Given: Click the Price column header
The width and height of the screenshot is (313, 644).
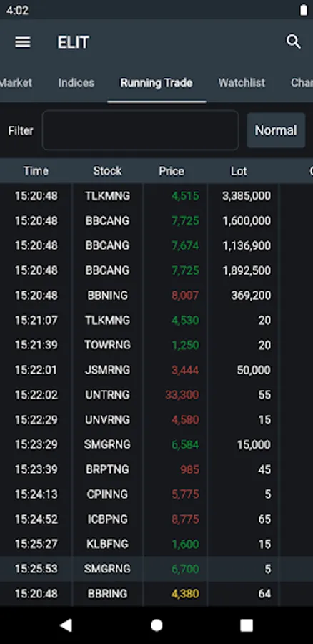Looking at the screenshot, I should point(172,171).
